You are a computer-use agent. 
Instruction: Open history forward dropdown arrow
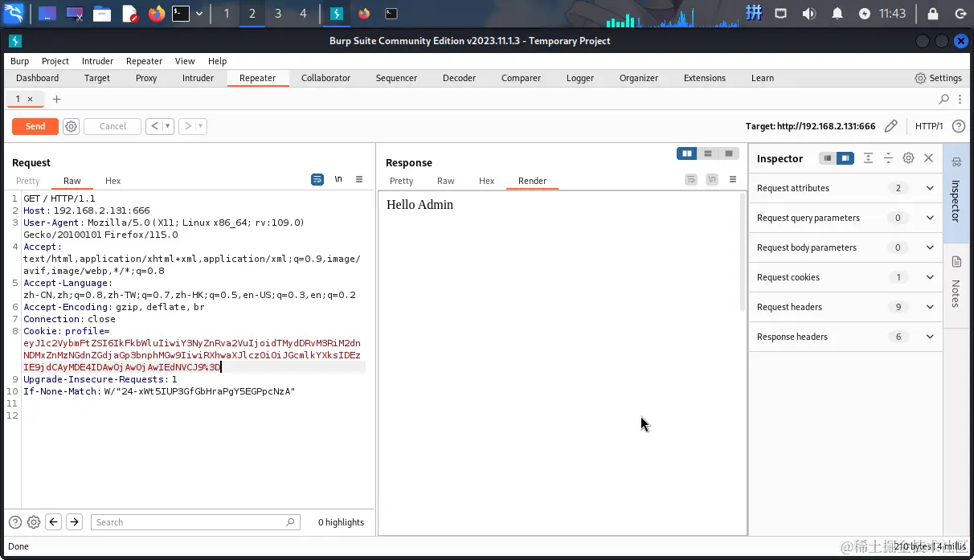[x=201, y=126]
